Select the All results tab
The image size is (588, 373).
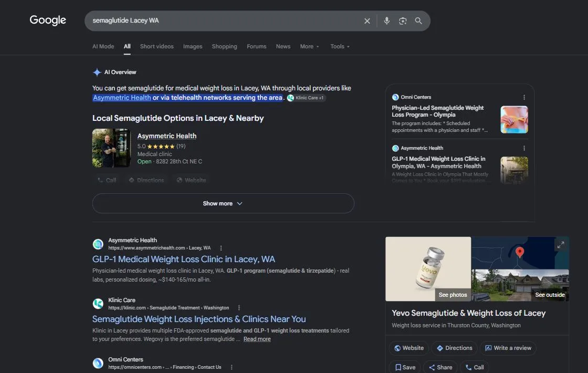127,47
